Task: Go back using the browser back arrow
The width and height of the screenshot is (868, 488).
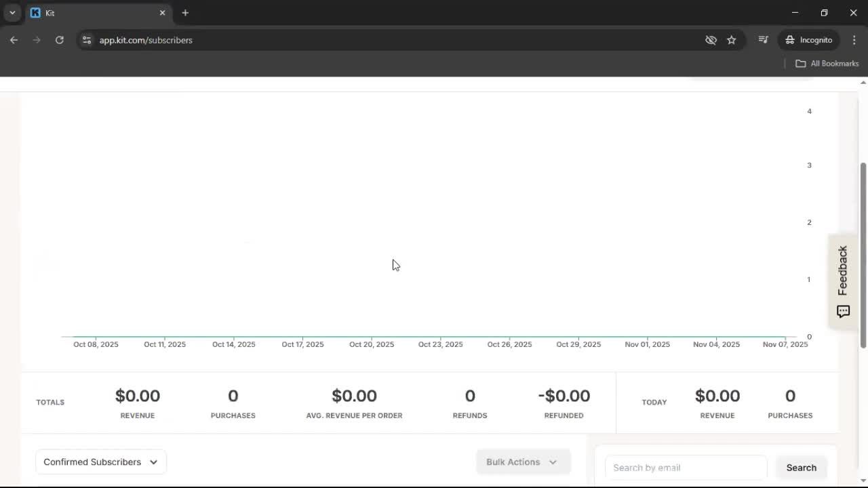Action: [14, 40]
